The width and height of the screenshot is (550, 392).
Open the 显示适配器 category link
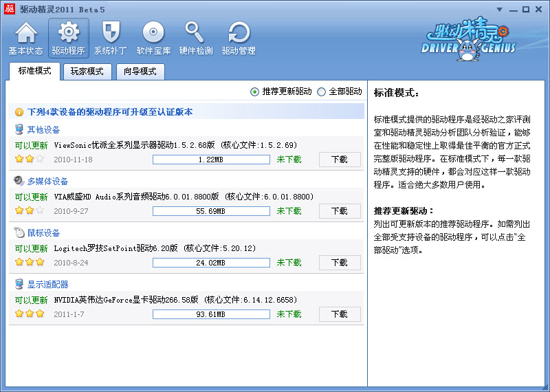47,285
